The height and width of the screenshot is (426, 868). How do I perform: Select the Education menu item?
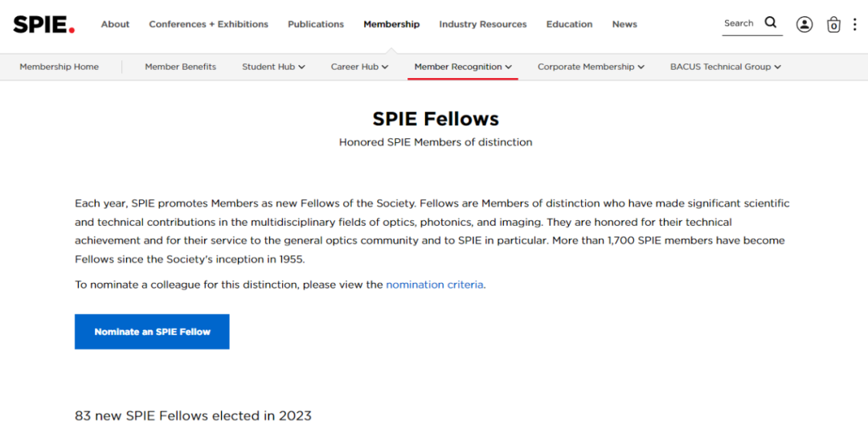(x=569, y=24)
